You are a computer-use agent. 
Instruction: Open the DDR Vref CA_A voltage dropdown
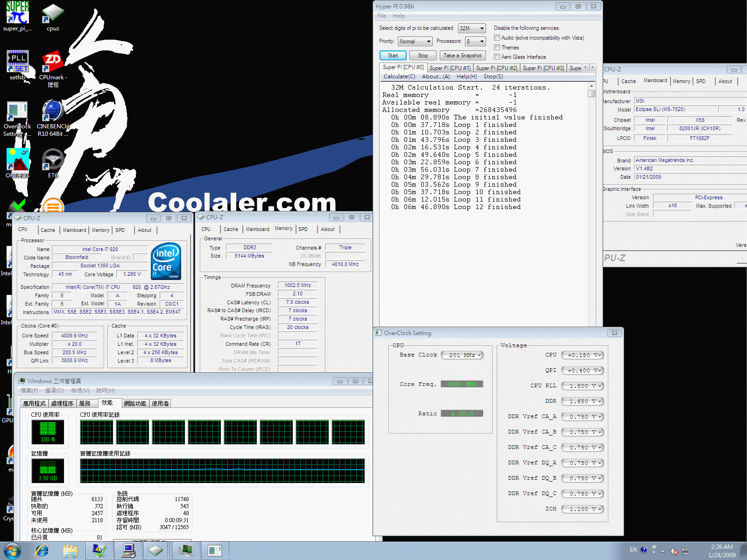pyautogui.click(x=583, y=417)
